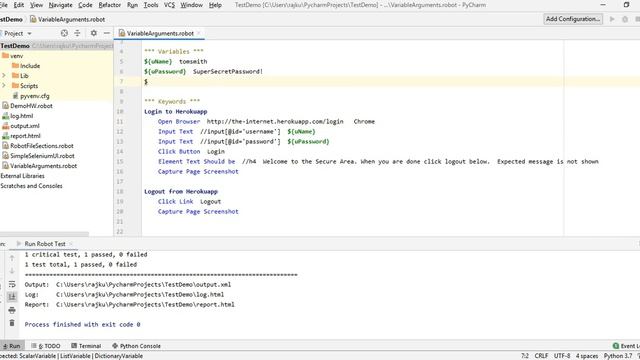Click the Debug bug icon in toolbar
The image size is (640, 360).
[625, 19]
